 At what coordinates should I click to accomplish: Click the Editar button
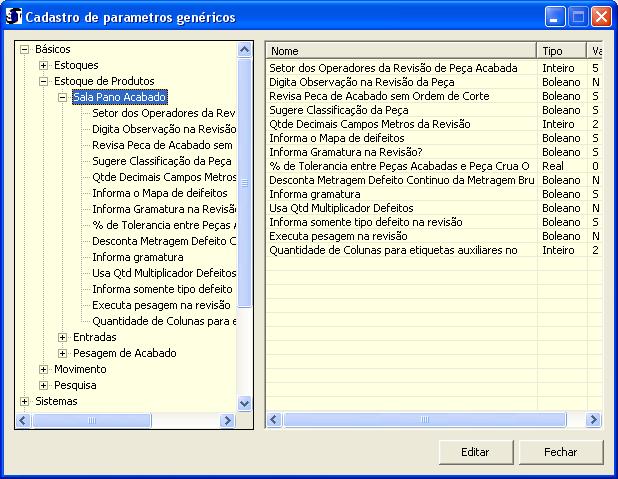click(475, 452)
